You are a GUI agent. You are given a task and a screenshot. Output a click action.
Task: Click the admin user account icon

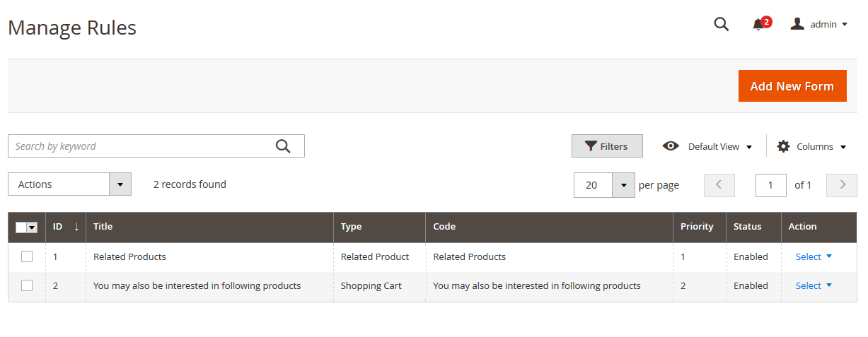coord(797,24)
